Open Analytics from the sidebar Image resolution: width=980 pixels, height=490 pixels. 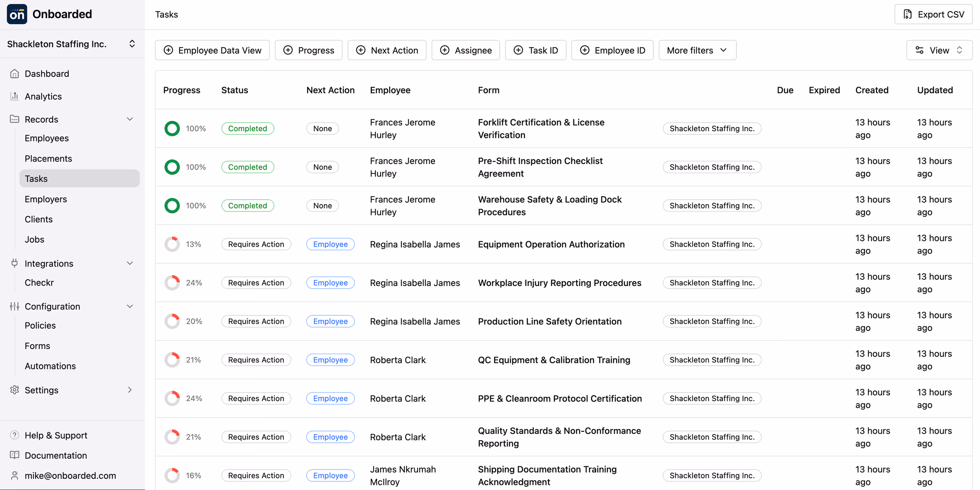click(x=43, y=96)
